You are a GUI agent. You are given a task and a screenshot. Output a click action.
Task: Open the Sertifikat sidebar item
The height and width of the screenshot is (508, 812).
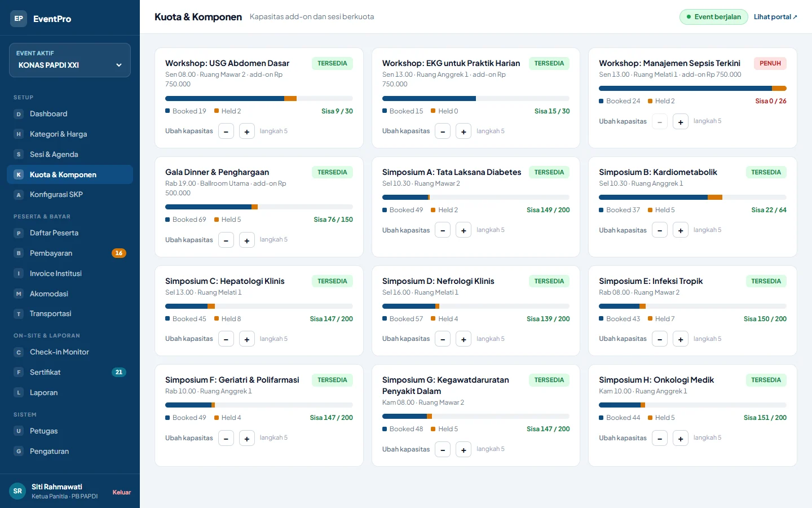tap(70, 373)
